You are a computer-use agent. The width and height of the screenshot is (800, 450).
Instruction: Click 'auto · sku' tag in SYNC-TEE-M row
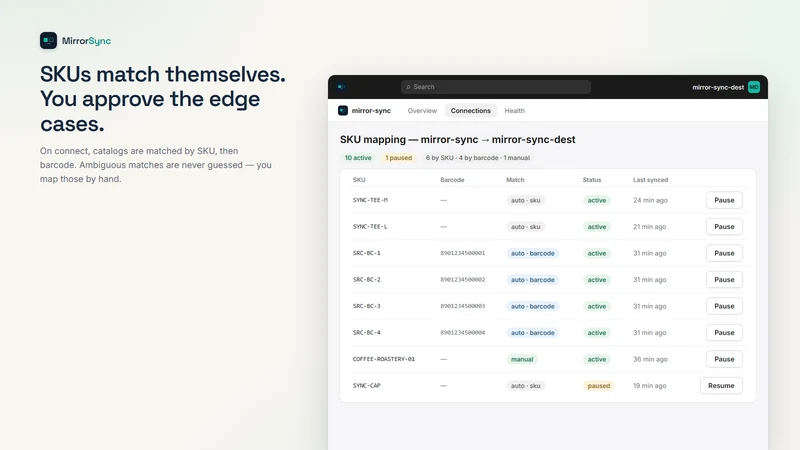(x=526, y=201)
